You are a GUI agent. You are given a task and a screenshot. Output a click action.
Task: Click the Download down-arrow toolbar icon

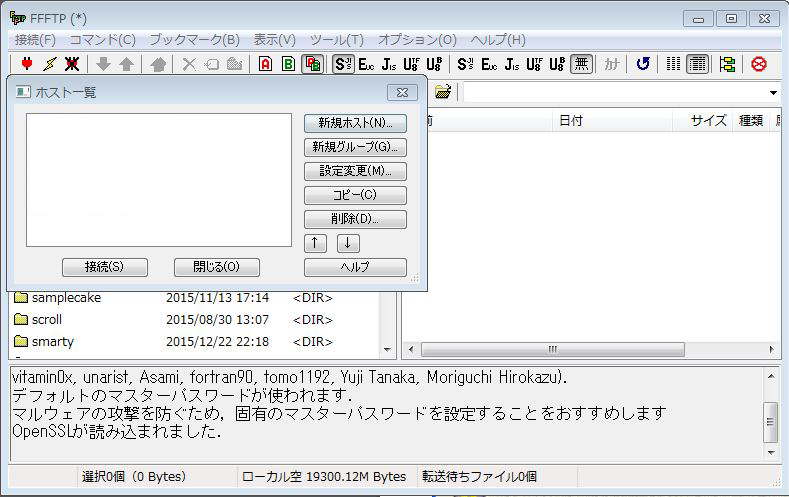(x=103, y=64)
